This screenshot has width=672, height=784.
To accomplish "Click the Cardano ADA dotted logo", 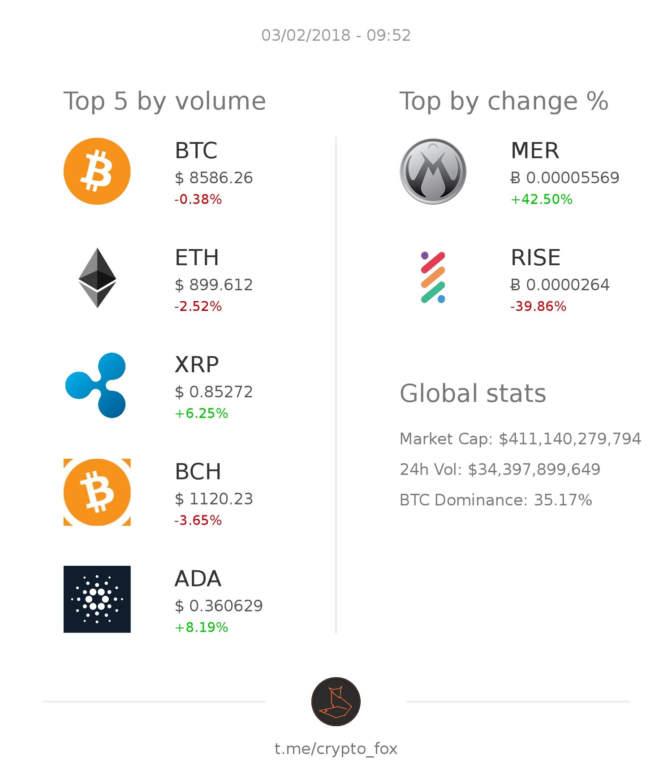I will pyautogui.click(x=97, y=599).
